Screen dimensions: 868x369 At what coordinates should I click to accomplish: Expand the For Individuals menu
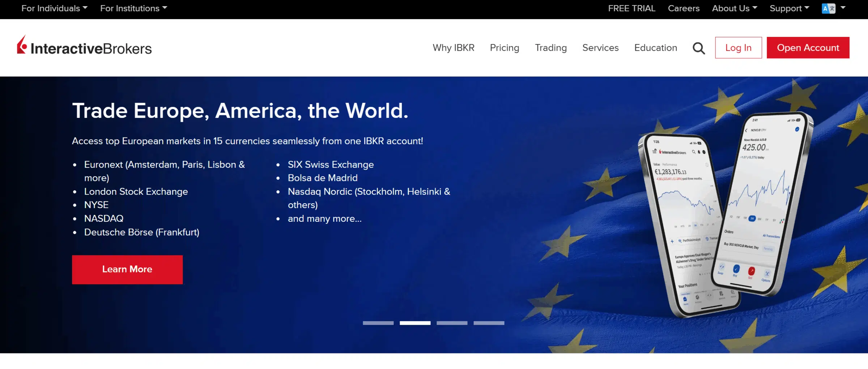pos(55,8)
